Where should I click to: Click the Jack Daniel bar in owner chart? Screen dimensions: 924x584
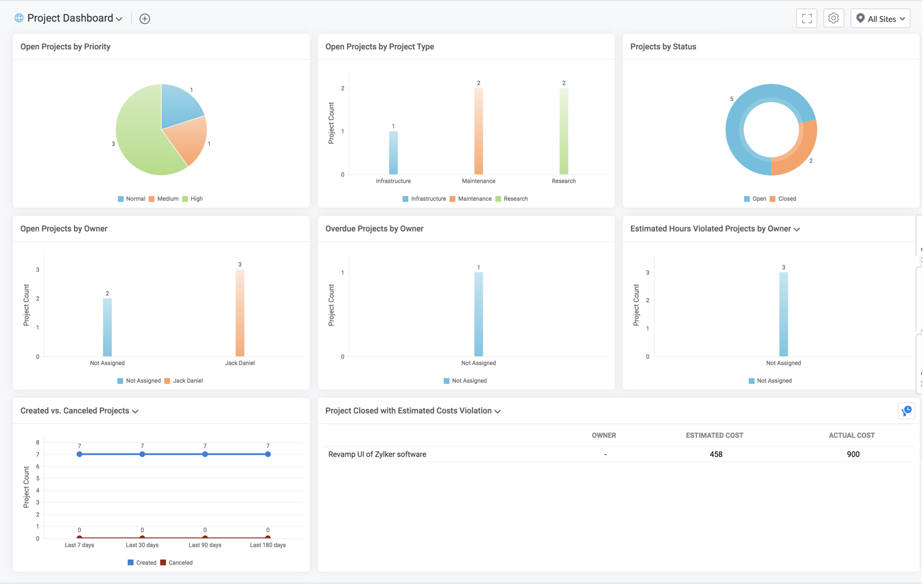point(240,313)
